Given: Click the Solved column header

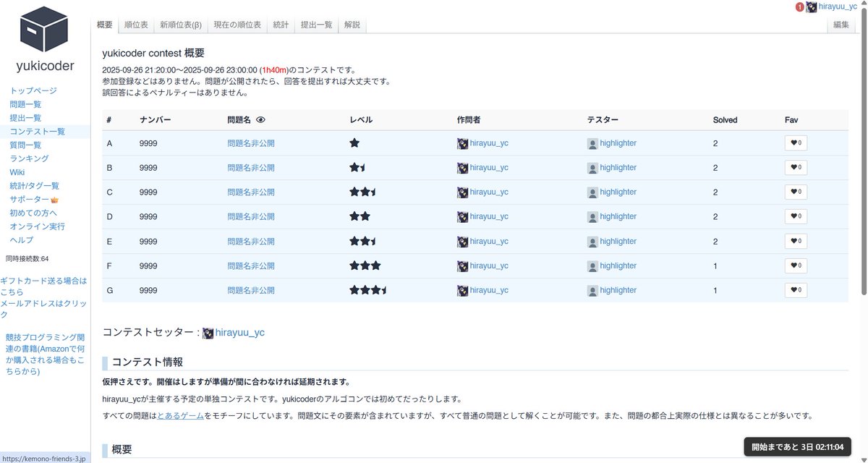Looking at the screenshot, I should tap(725, 120).
